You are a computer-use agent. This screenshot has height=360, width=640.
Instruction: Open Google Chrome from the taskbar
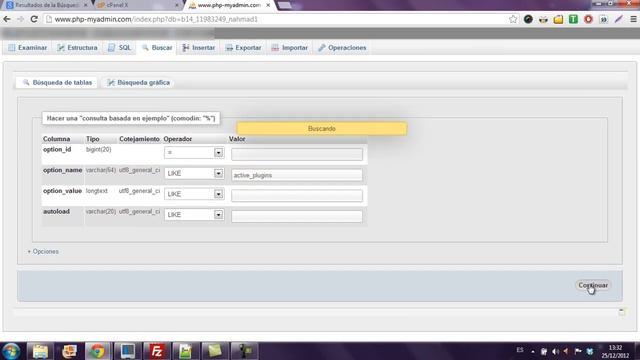tap(97, 351)
